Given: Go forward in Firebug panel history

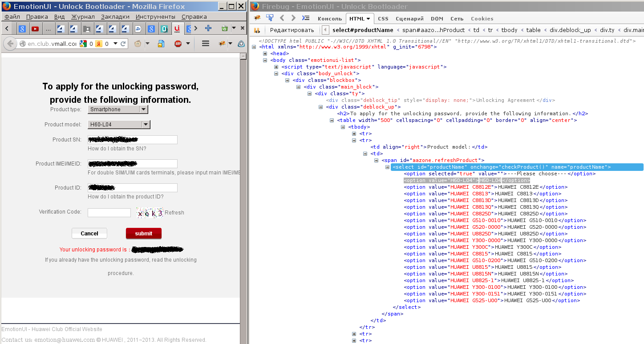Looking at the screenshot, I should 293,18.
